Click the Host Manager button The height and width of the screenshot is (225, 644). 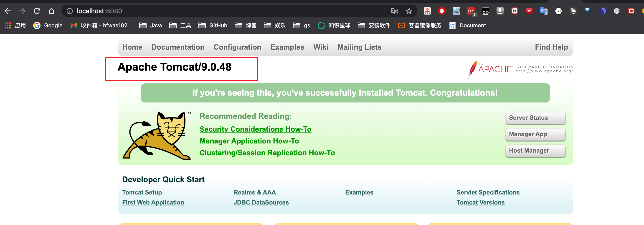[535, 151]
